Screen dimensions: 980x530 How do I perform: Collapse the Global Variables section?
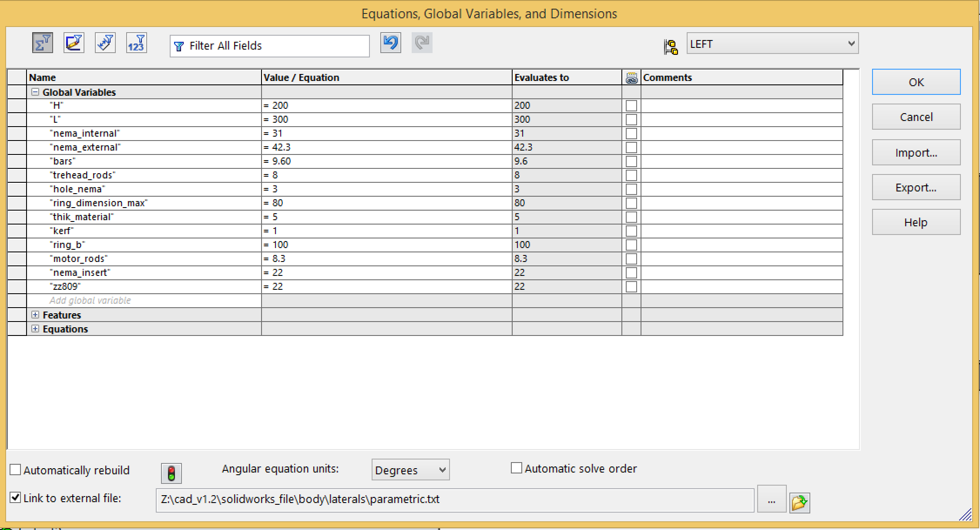(x=35, y=92)
